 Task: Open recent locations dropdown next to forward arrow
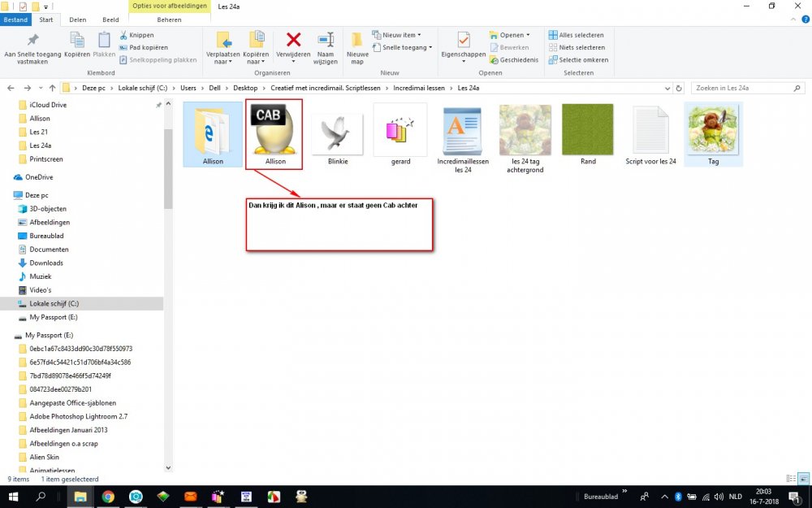coord(41,88)
